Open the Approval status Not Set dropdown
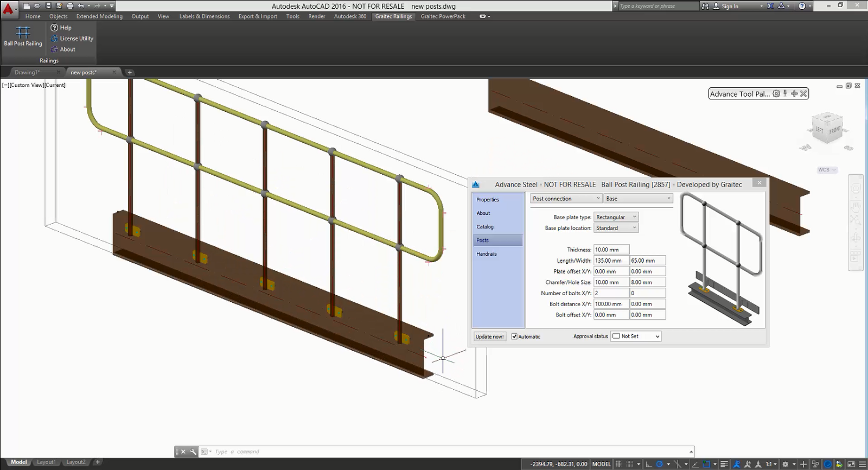Screen dimensions: 868x470 (636, 336)
